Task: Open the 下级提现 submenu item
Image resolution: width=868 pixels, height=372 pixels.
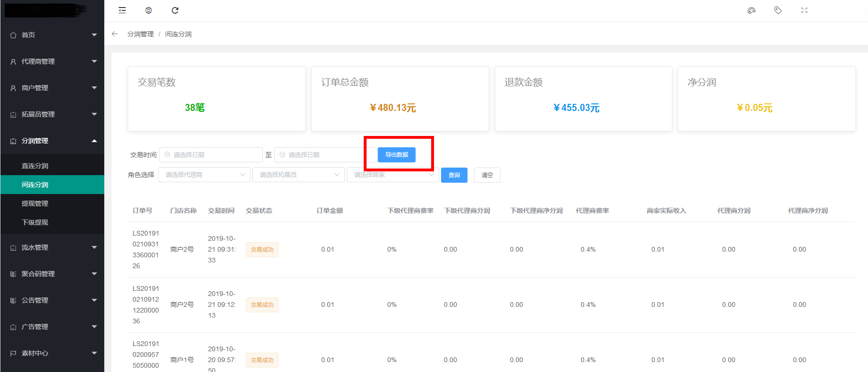Action: click(52, 222)
